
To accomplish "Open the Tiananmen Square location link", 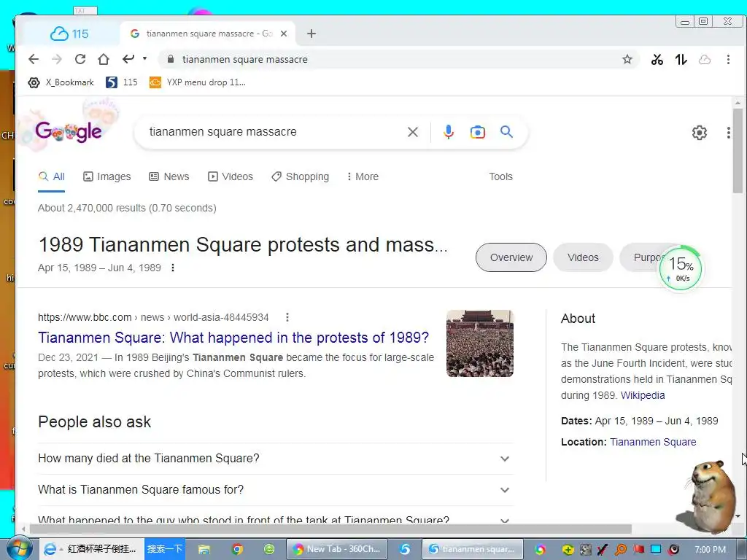I will pos(653,442).
